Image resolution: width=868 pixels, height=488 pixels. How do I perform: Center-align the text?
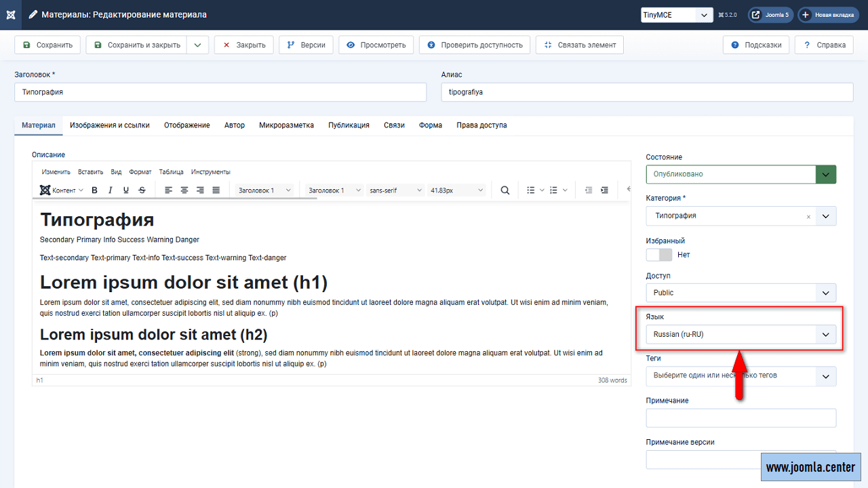(184, 190)
